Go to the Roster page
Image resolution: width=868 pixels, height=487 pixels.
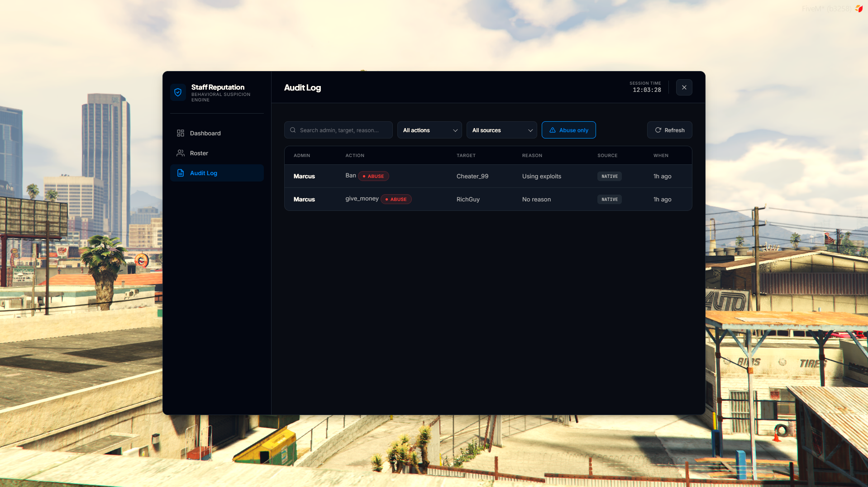tap(217, 153)
